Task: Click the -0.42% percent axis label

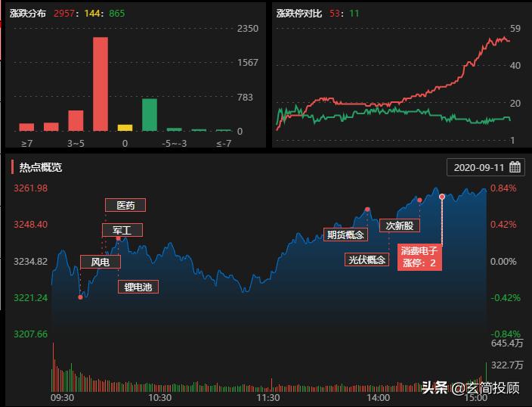Action: 506,298
